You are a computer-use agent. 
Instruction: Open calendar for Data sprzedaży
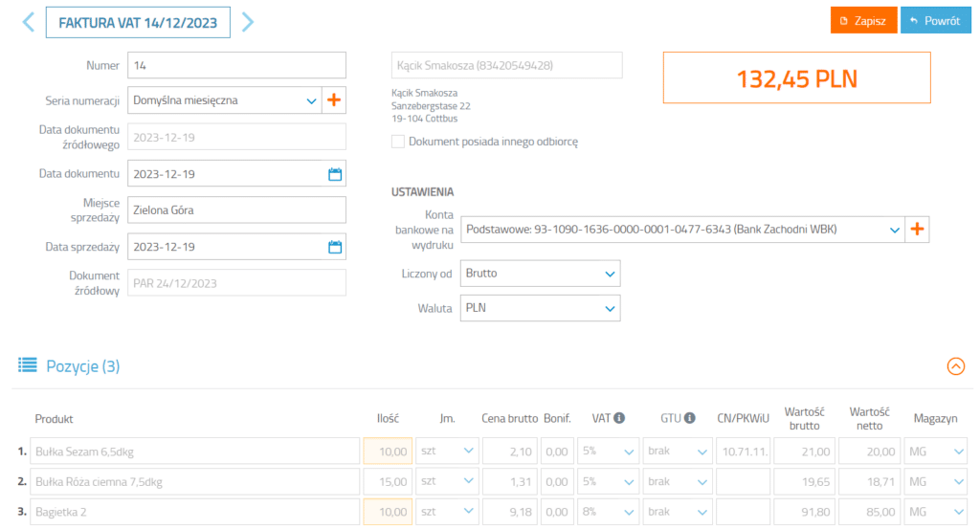[335, 247]
